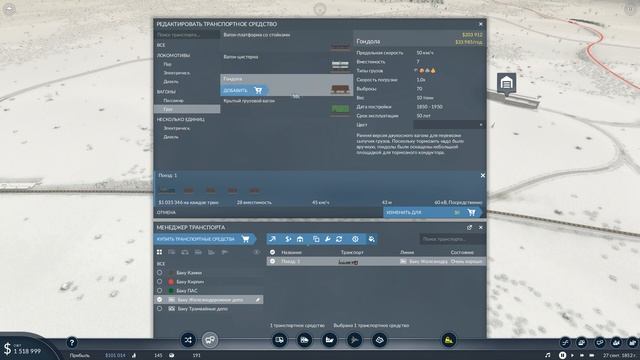Select the all-vehicles grid filter icon

point(159,252)
